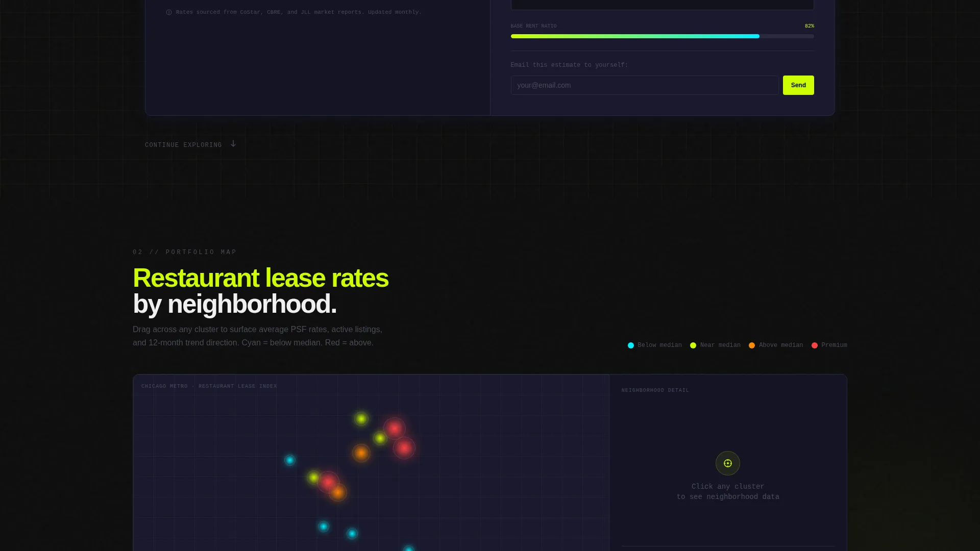Click the orange Above median legend dot
Viewport: 980px width, 551px height.
(x=752, y=345)
